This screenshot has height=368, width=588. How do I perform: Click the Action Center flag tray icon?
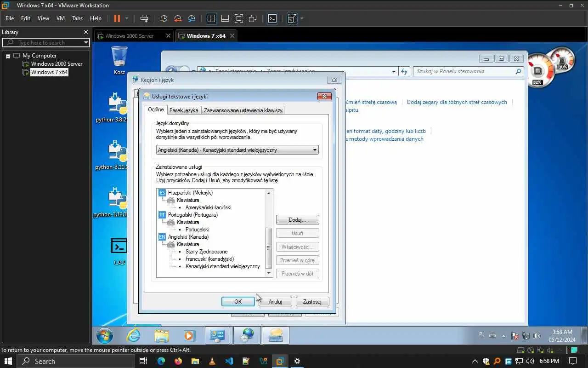coord(515,336)
